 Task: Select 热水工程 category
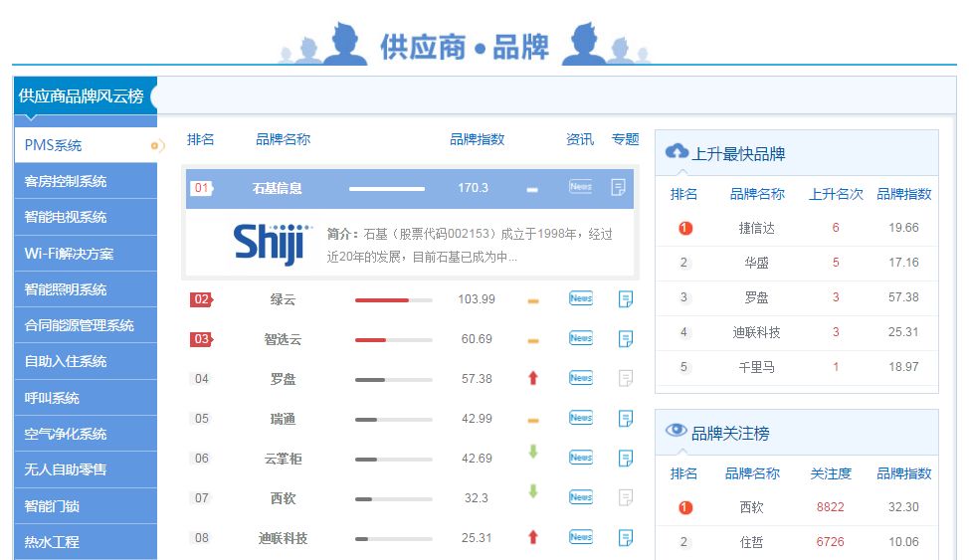tap(86, 542)
